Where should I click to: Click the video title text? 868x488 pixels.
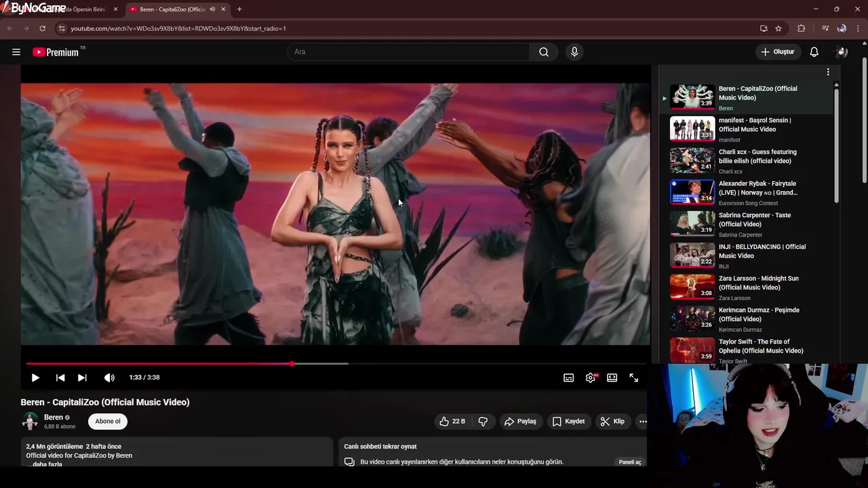point(105,402)
